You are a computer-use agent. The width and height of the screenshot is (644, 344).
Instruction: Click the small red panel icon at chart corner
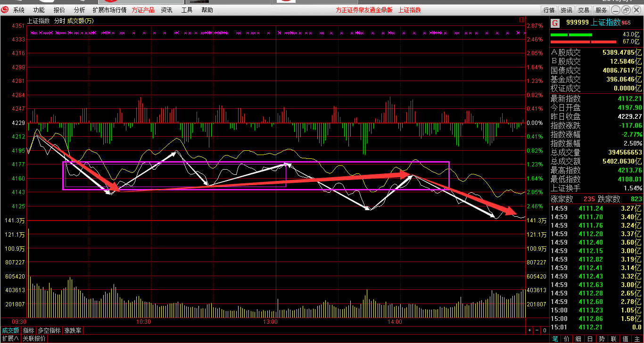[521, 20]
